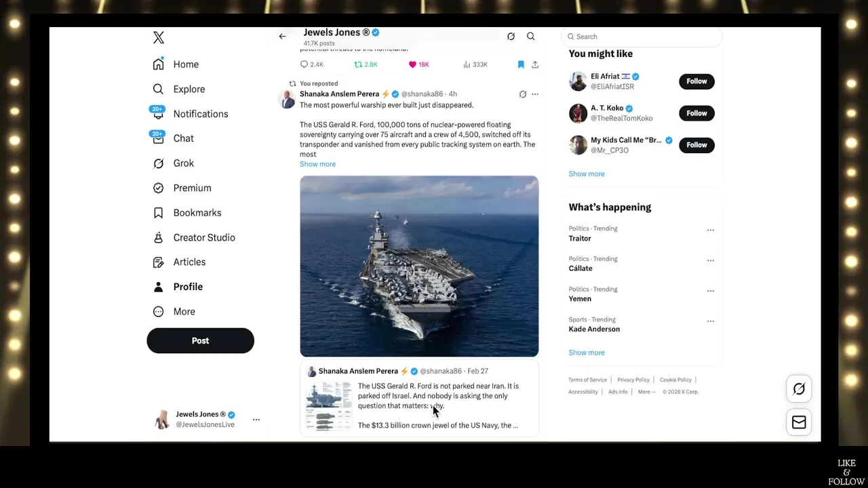Show more suggested accounts

pos(587,174)
